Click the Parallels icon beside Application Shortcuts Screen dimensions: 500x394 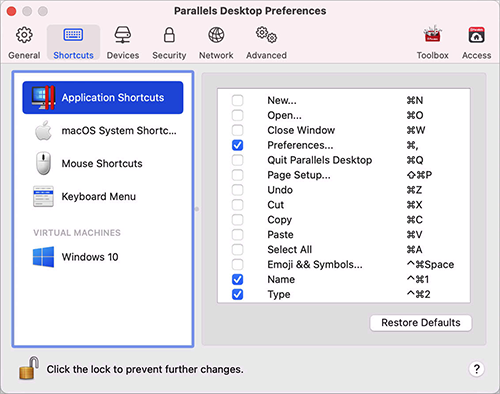43,98
